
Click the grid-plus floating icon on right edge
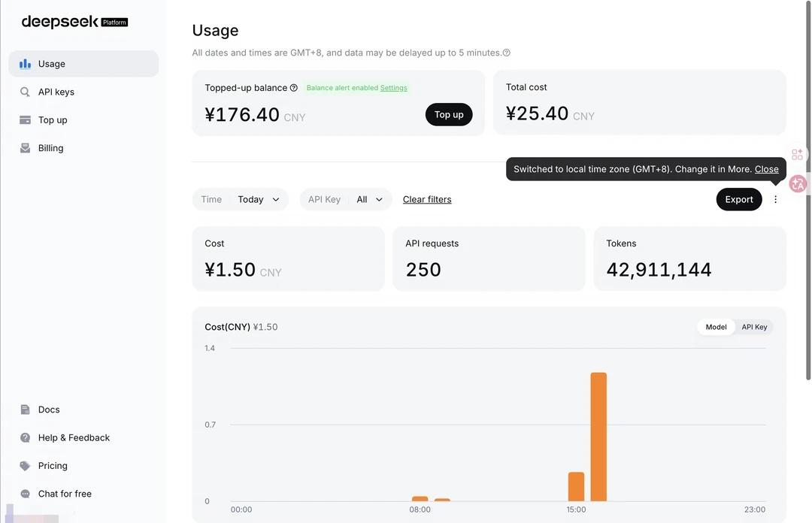[x=798, y=154]
